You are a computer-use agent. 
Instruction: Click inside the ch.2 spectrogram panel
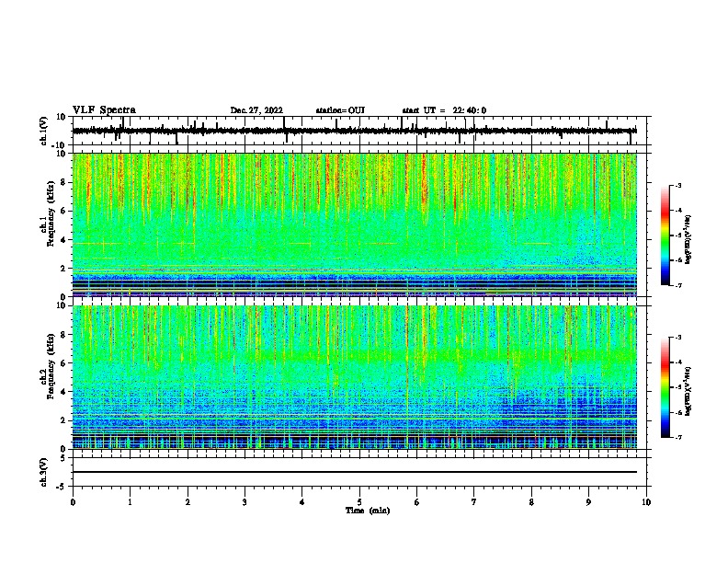[359, 377]
